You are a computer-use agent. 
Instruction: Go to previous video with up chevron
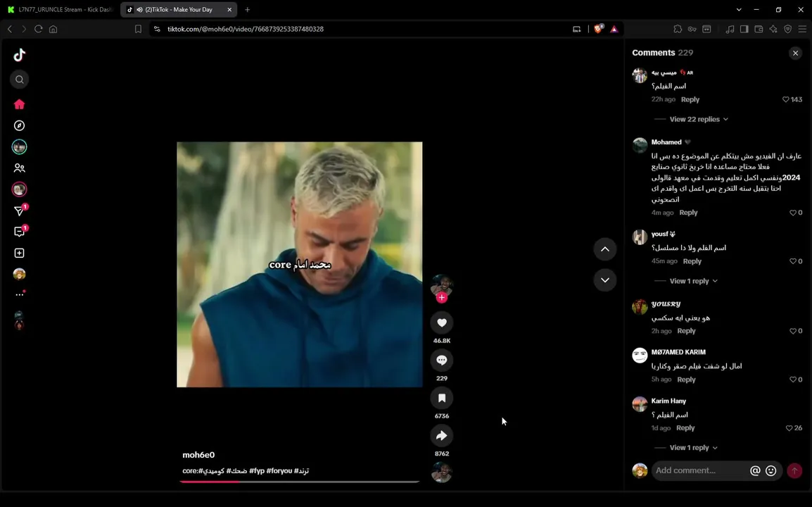[605, 249]
